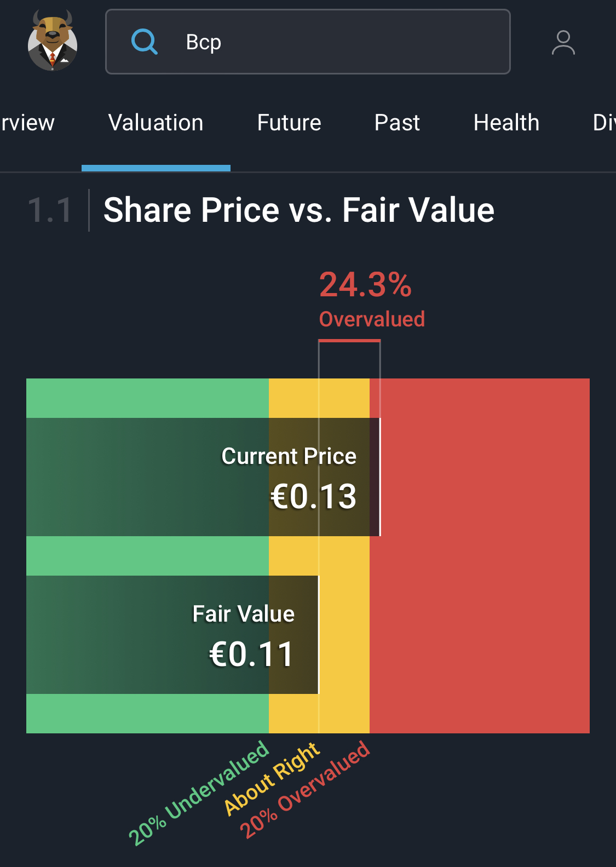The width and height of the screenshot is (616, 867).
Task: Open the user profile icon
Action: [563, 43]
